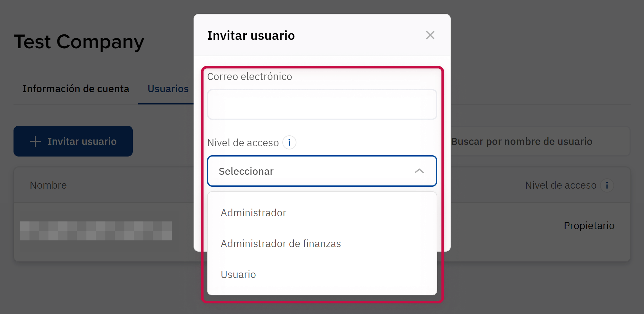Click the info icon in table header
Image resolution: width=644 pixels, height=314 pixels.
point(607,185)
